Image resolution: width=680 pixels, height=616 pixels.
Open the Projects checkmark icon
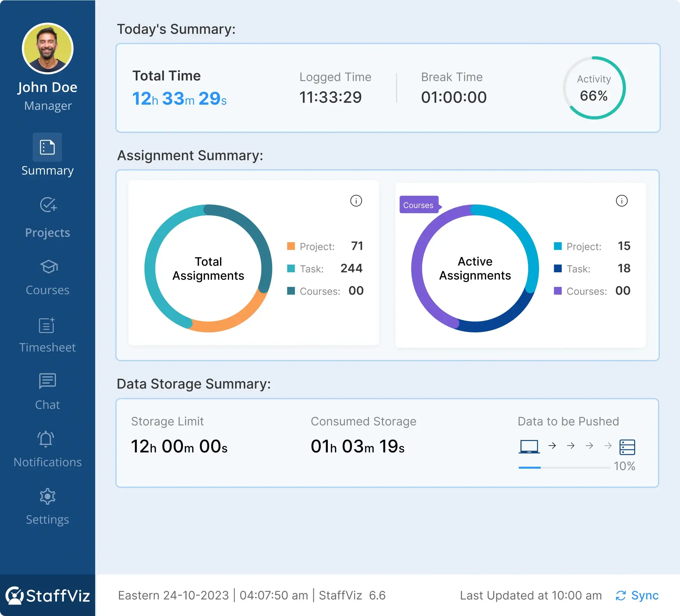tap(48, 205)
